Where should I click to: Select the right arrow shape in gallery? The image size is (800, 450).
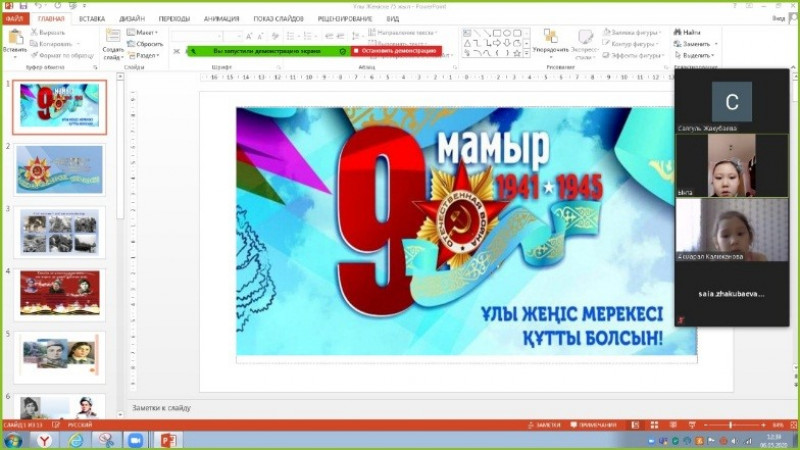tap(496, 43)
